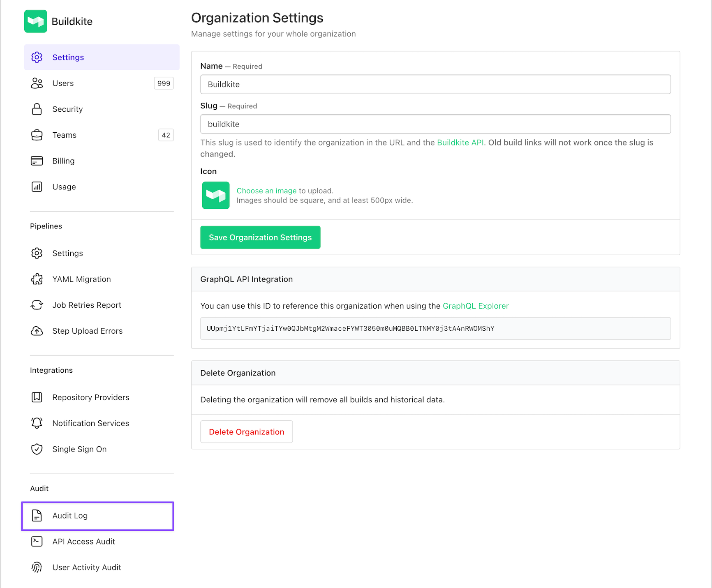This screenshot has height=588, width=712.
Task: Select the Users sidebar icon
Action: (37, 83)
